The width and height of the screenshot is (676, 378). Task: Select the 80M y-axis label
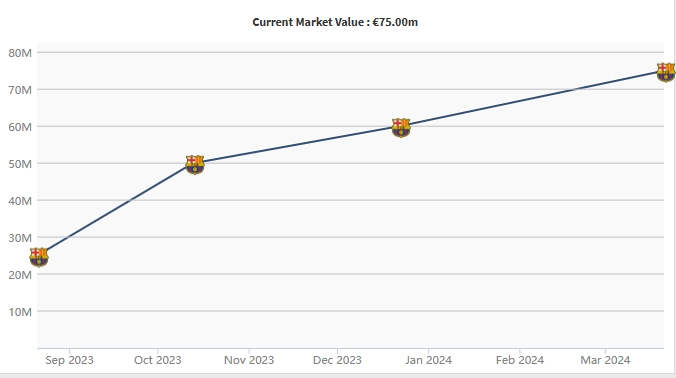[20, 53]
